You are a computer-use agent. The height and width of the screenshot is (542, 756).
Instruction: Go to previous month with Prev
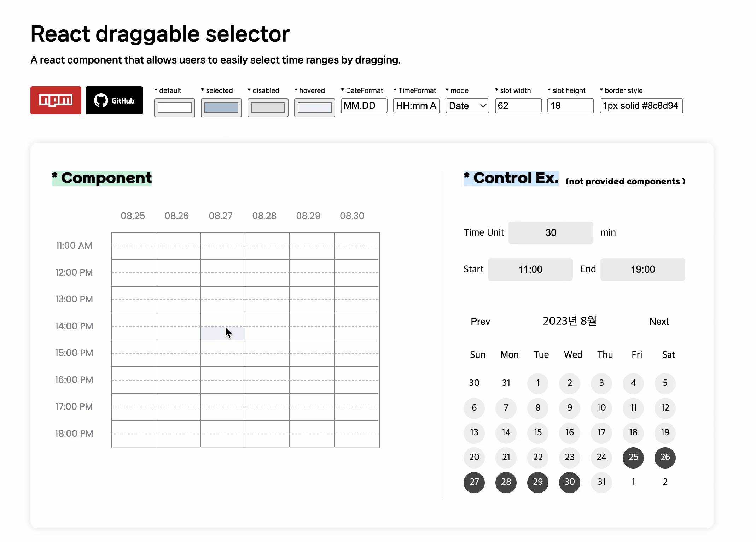coord(480,321)
